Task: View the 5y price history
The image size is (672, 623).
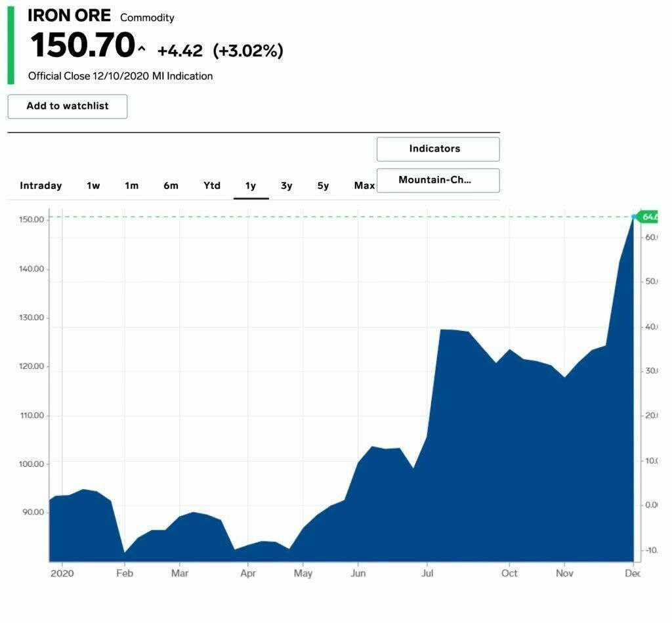Action: click(323, 186)
